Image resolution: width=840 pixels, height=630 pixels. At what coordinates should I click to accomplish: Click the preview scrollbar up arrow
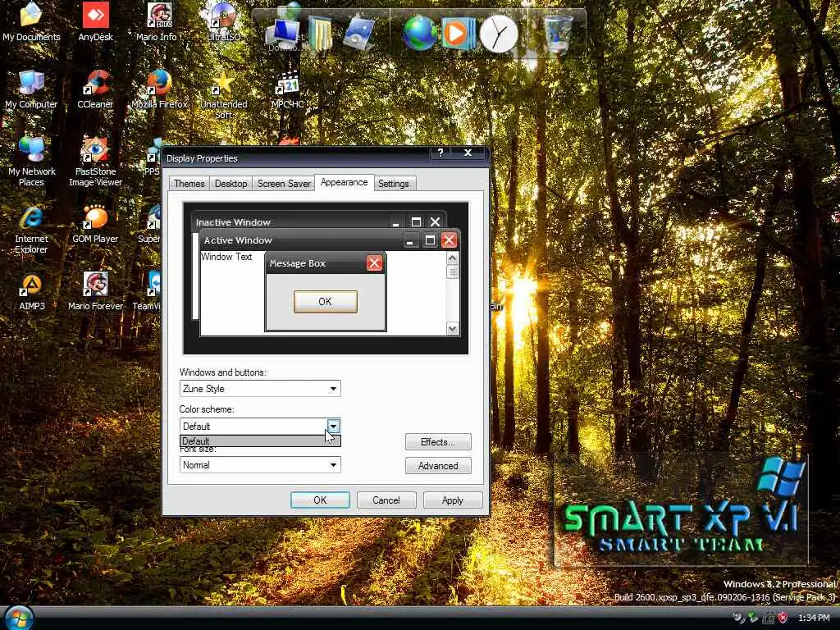point(452,258)
